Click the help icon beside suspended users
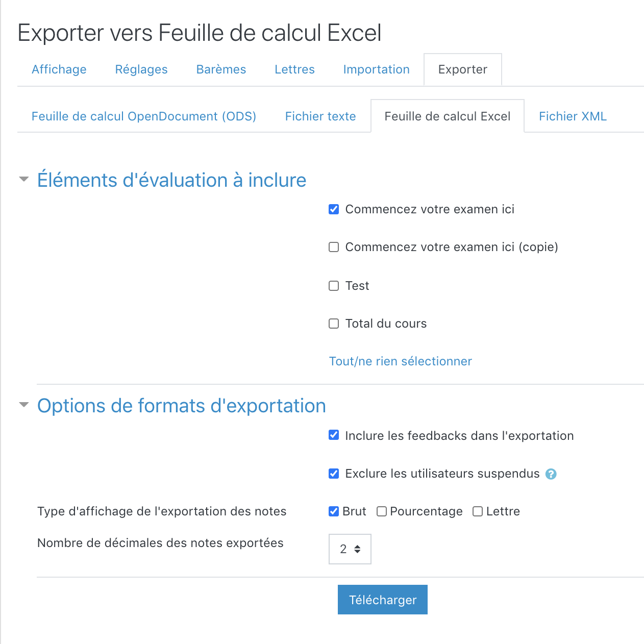 (x=551, y=474)
